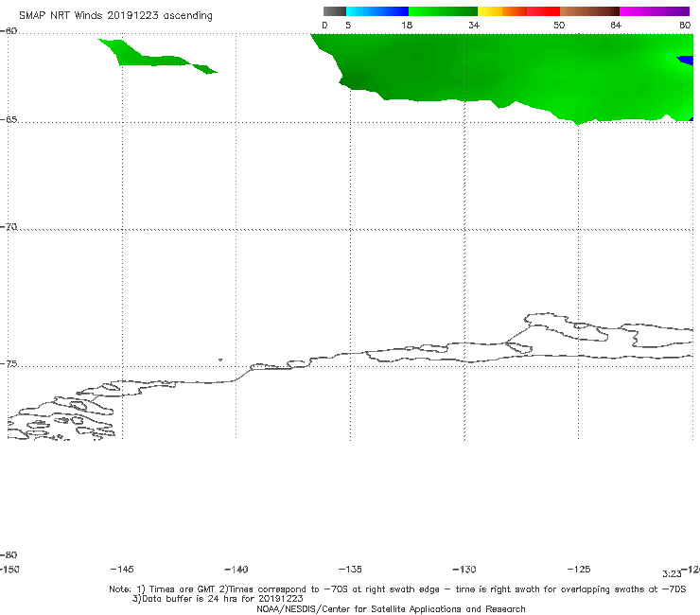700x615 pixels.
Task: Click the latitude label '-70'
Action: (9, 227)
